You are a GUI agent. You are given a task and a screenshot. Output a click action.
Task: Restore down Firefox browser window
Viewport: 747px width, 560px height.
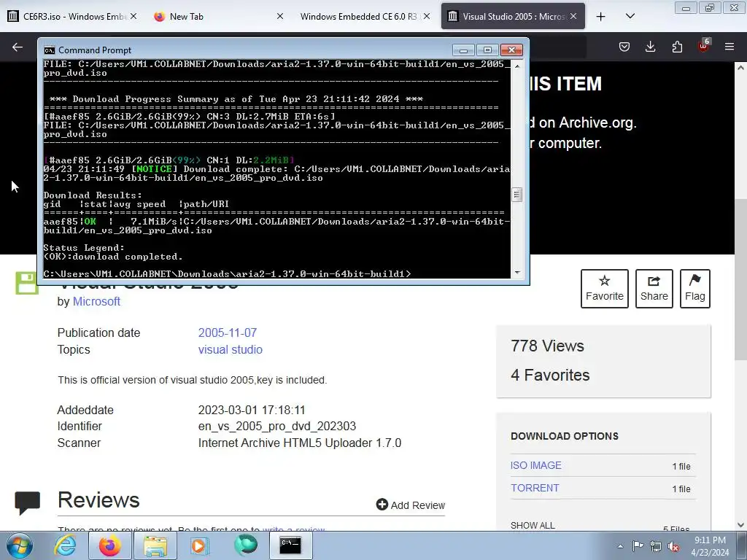point(710,8)
